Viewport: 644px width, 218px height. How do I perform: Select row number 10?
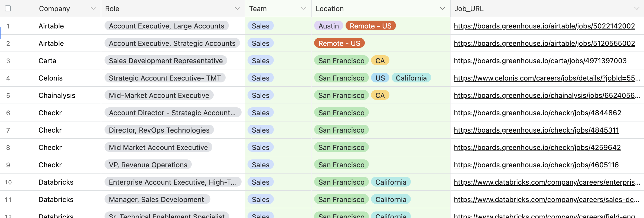pyautogui.click(x=8, y=182)
